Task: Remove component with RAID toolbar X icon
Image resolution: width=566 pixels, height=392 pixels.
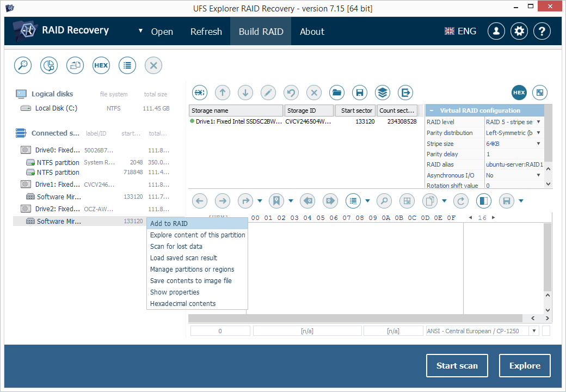Action: click(314, 93)
